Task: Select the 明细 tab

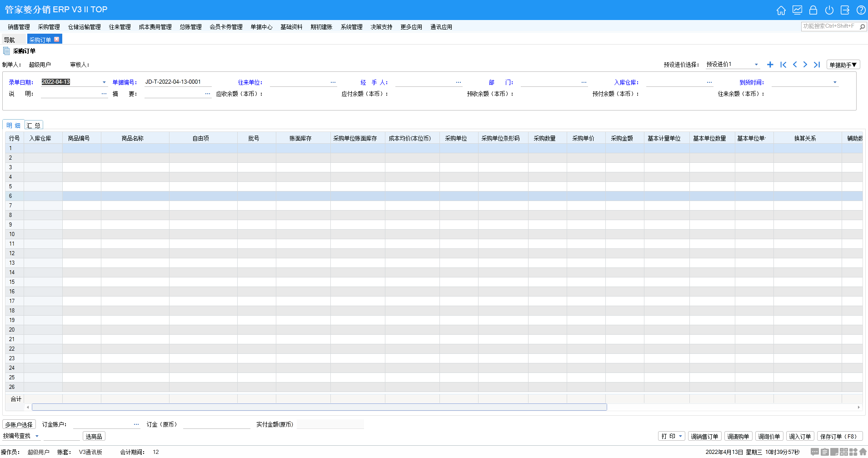Action: (13, 126)
